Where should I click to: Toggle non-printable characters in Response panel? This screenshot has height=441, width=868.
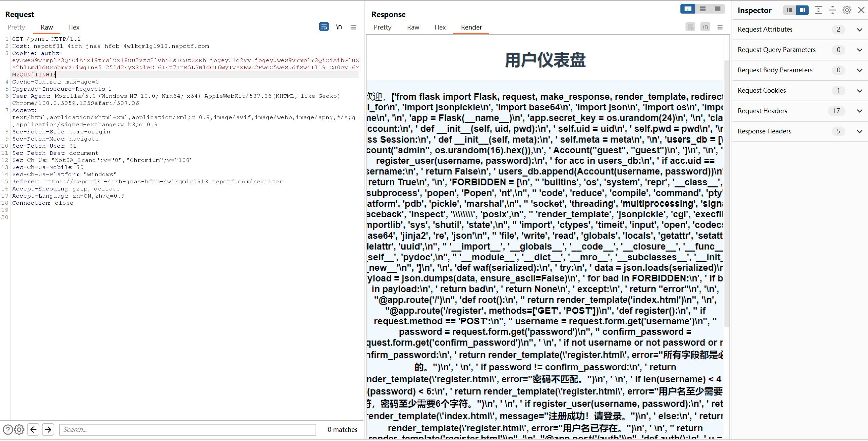click(705, 27)
